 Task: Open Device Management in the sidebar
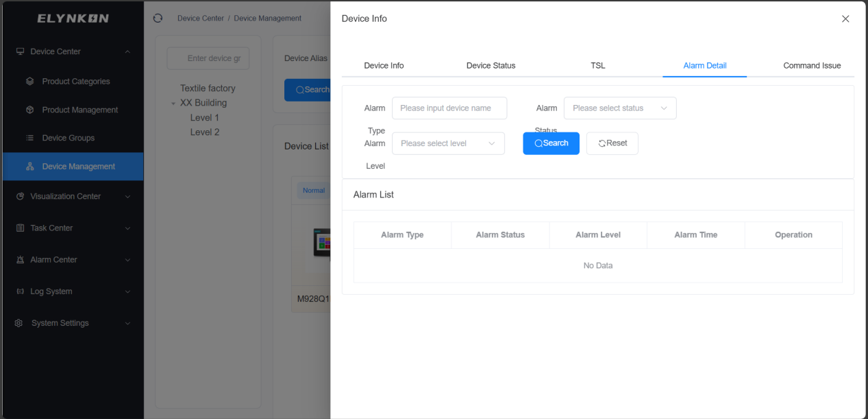tap(72, 167)
